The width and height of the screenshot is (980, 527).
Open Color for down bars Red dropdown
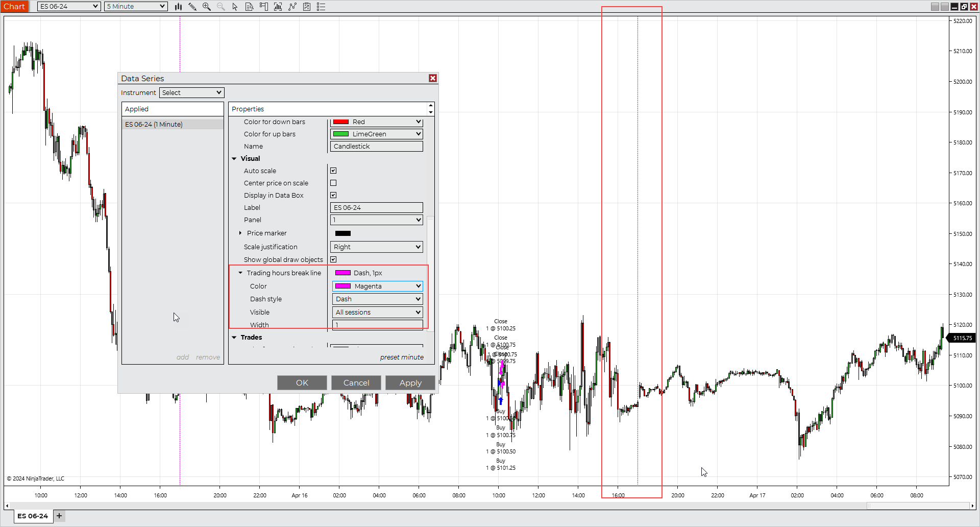[377, 122]
